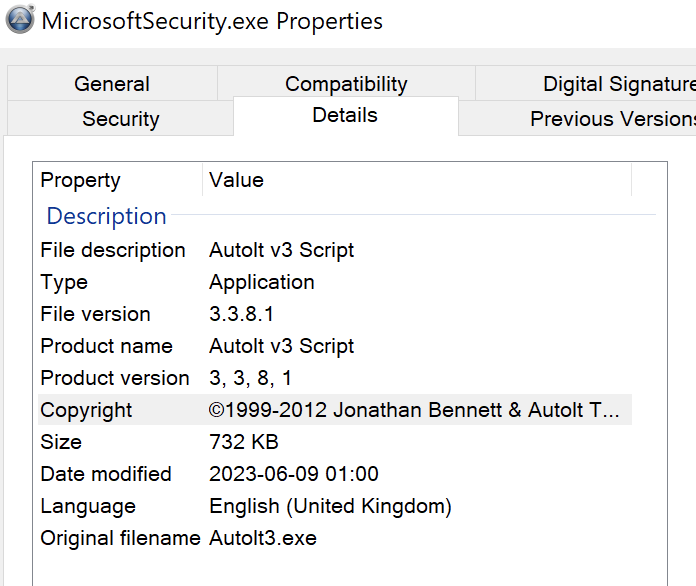This screenshot has width=696, height=586.
Task: Open the Previous Versions tab
Action: click(577, 119)
